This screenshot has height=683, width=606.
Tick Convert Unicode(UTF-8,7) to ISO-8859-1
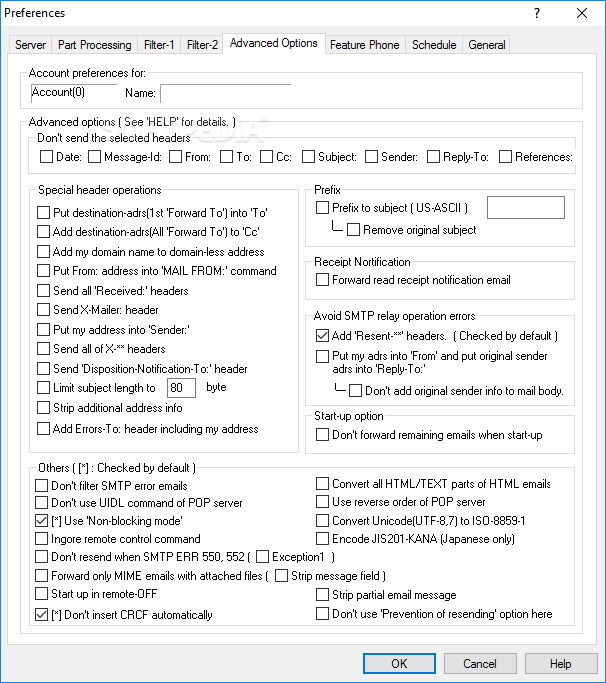tap(322, 521)
